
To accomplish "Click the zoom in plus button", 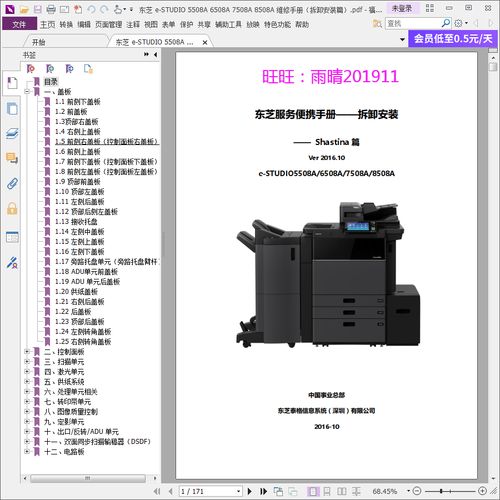I will click(x=482, y=491).
